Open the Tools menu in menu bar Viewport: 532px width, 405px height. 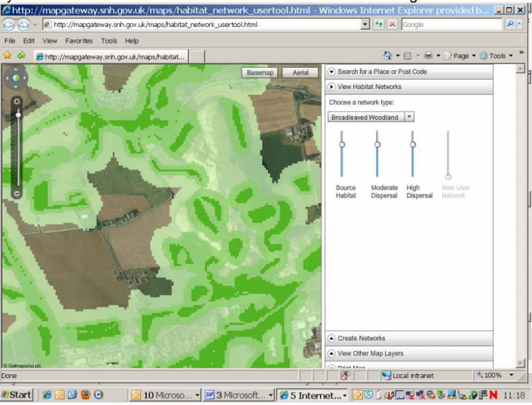click(x=109, y=41)
